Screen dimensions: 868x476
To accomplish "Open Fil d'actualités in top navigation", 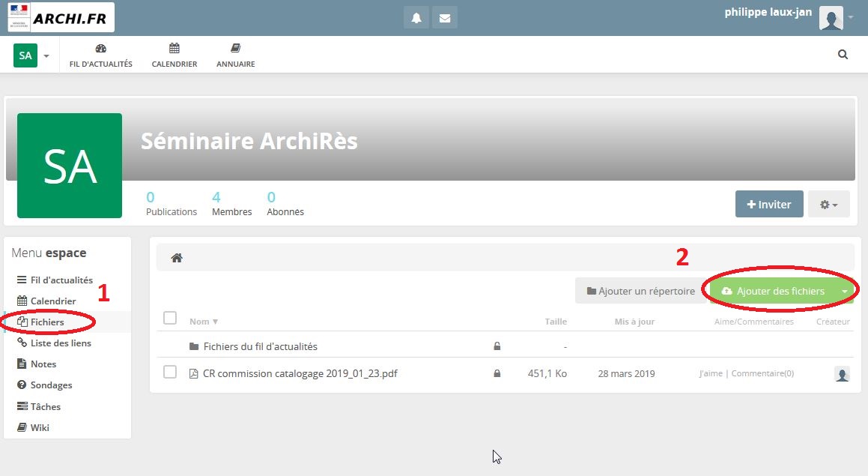I will 101,56.
